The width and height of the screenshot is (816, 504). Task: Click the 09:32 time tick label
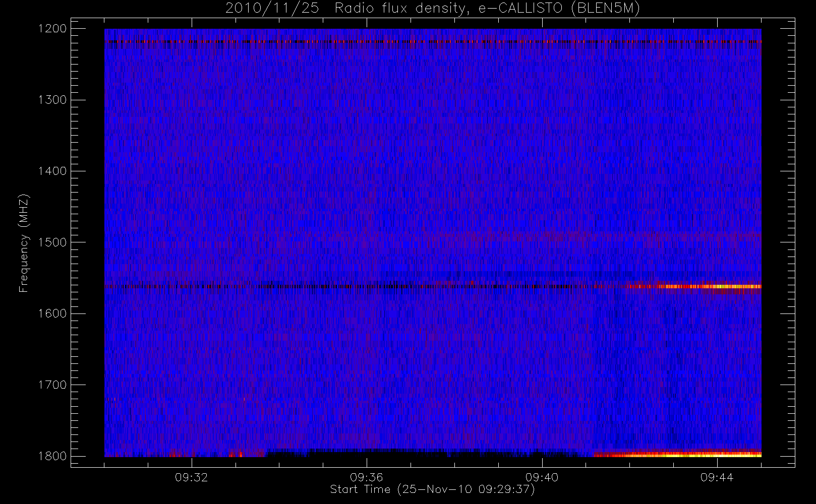(192, 477)
